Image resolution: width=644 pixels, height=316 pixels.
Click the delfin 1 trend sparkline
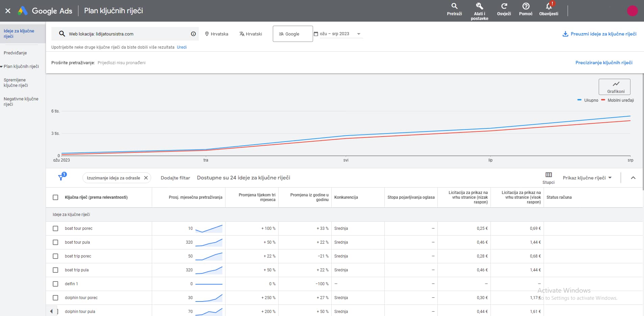(x=209, y=284)
